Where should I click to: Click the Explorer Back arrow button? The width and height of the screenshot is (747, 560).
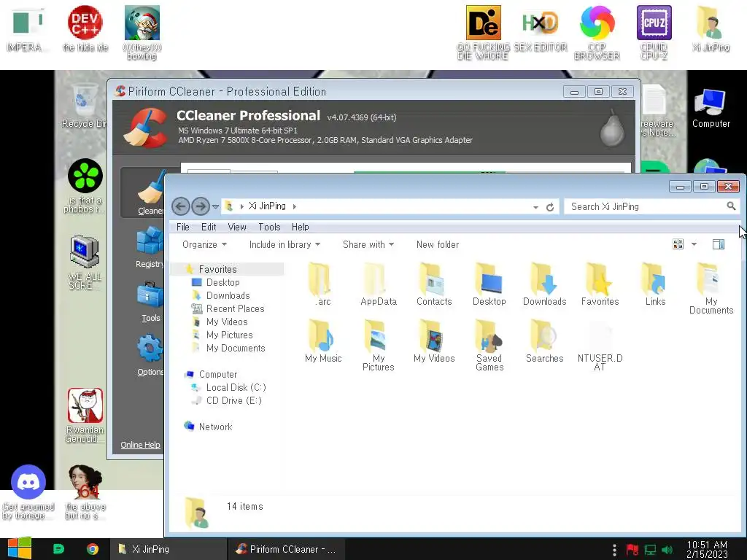click(x=181, y=206)
